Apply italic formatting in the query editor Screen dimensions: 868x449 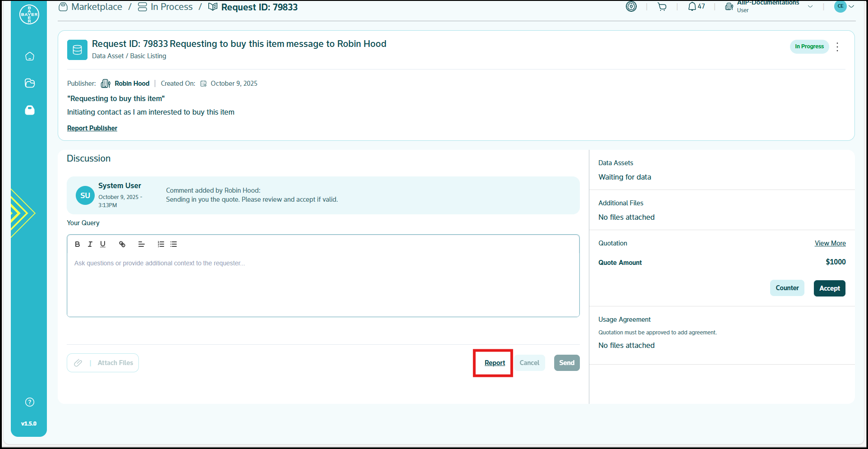(90, 244)
